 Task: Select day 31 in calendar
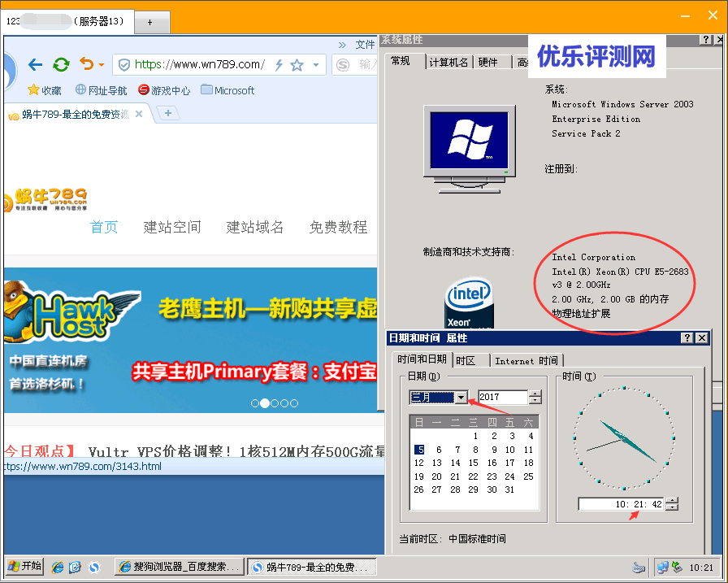pos(509,489)
